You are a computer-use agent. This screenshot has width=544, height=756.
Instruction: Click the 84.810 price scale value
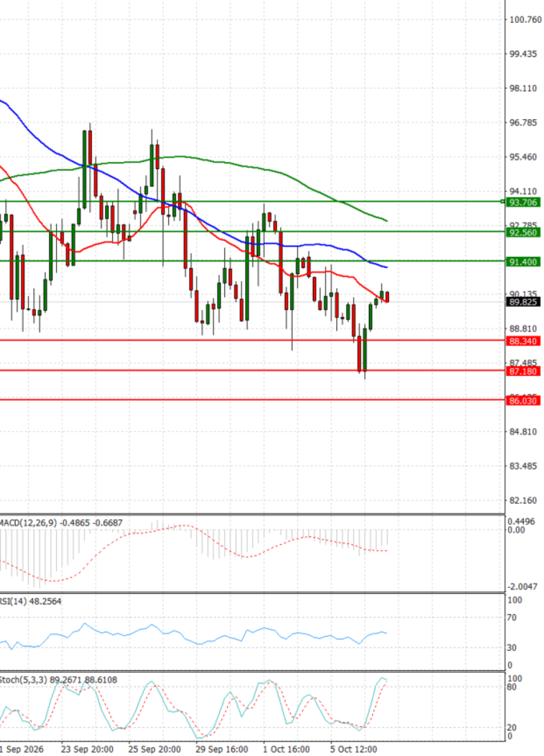(523, 431)
